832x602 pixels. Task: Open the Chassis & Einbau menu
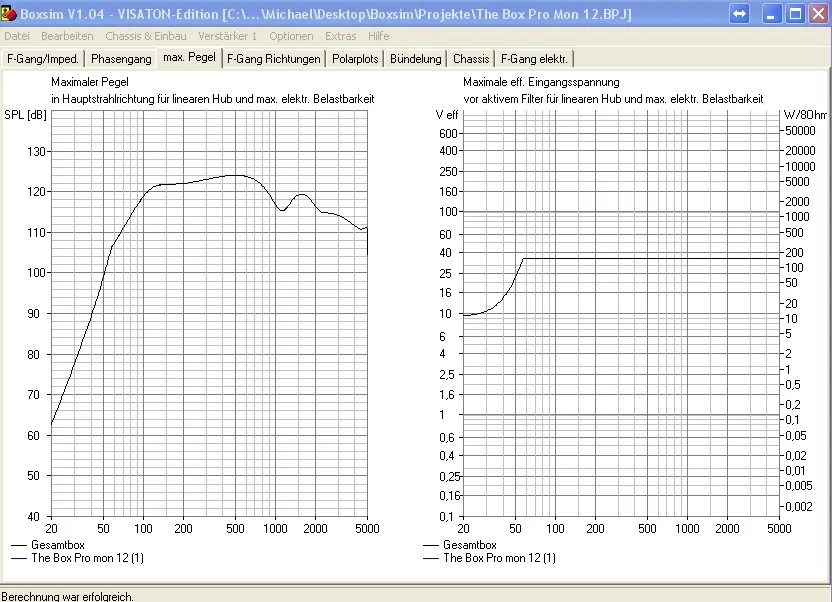coord(146,36)
